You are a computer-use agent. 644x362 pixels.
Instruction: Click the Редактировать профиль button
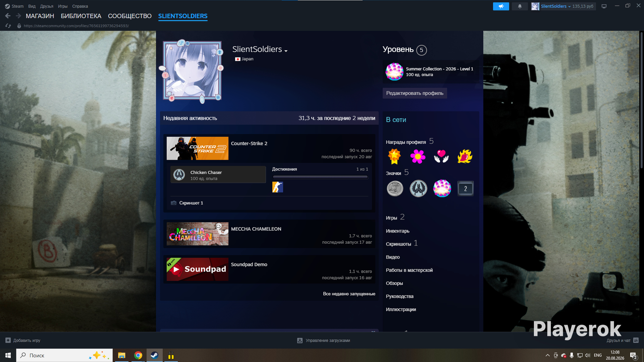tap(415, 93)
